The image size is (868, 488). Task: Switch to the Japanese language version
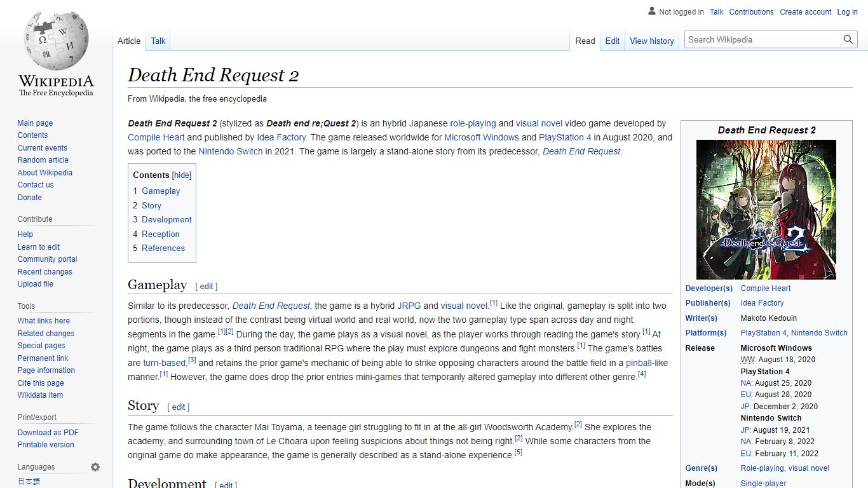pyautogui.click(x=29, y=482)
